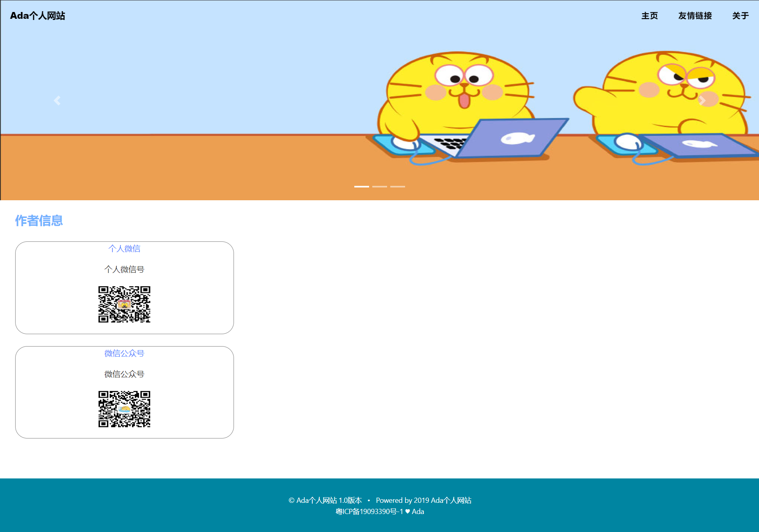Open the 友情链接 navigation item
Screen dimensions: 759x532
coord(695,16)
